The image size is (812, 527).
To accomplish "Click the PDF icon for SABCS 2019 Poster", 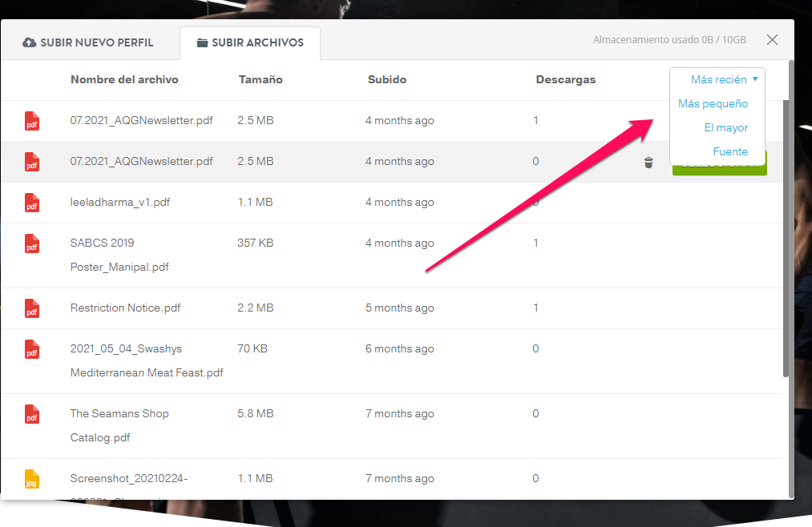I will [x=32, y=243].
